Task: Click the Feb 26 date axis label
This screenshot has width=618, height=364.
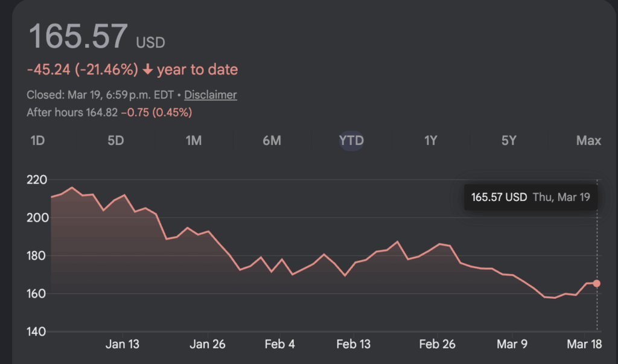Action: point(438,344)
